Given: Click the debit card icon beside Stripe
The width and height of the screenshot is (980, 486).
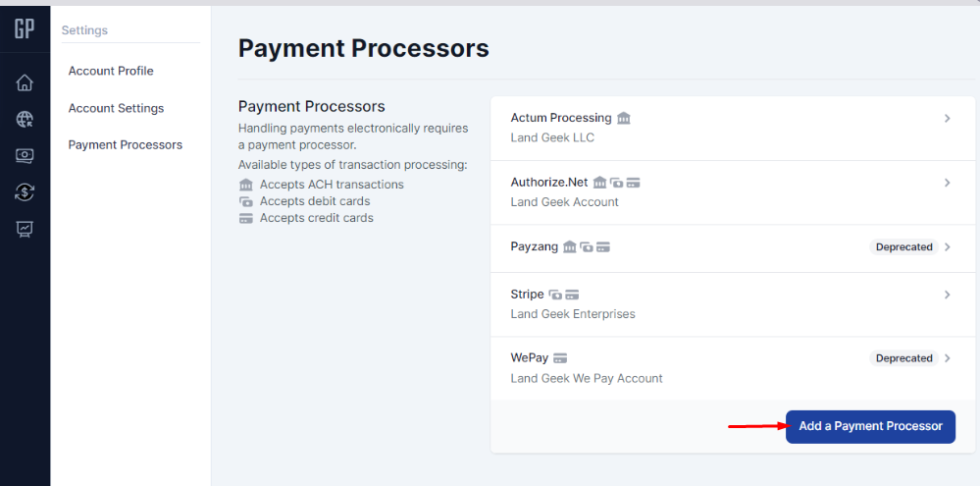Looking at the screenshot, I should [x=555, y=295].
